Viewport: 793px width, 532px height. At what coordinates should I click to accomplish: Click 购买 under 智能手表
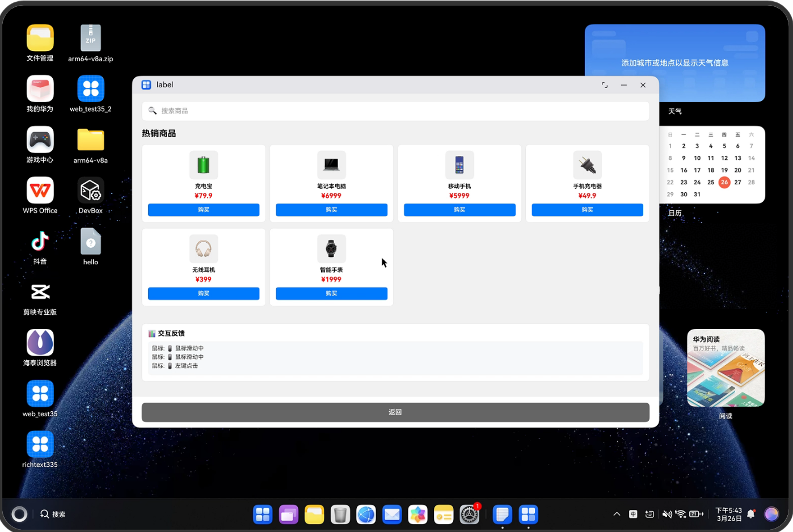(331, 293)
